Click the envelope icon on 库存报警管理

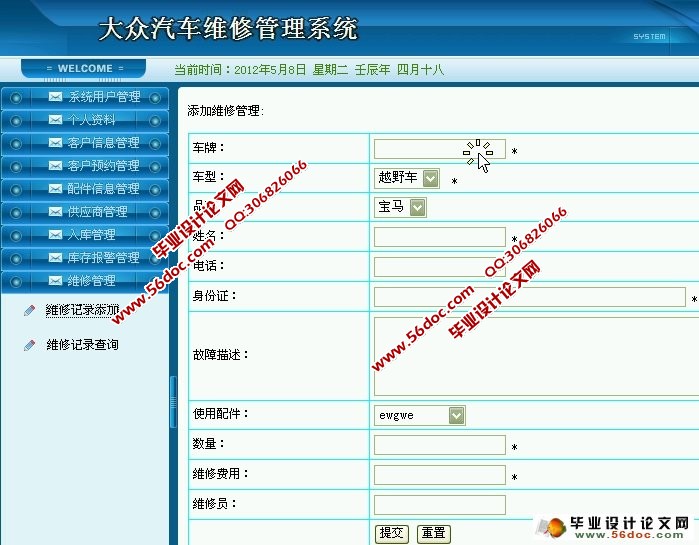coord(55,258)
